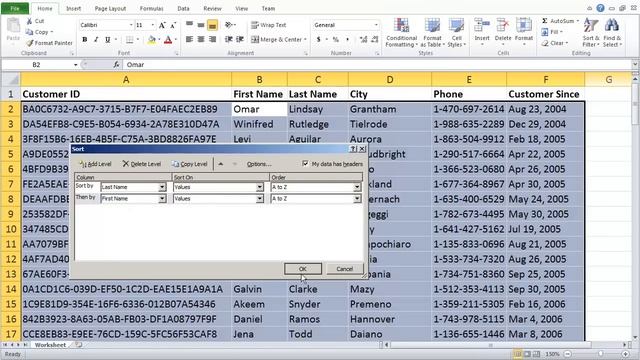Image resolution: width=640 pixels, height=360 pixels.
Task: Toggle Underline formatting
Action: pos(107,40)
